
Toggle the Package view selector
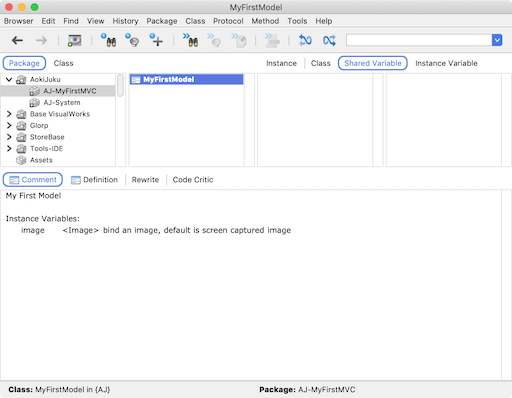[24, 63]
